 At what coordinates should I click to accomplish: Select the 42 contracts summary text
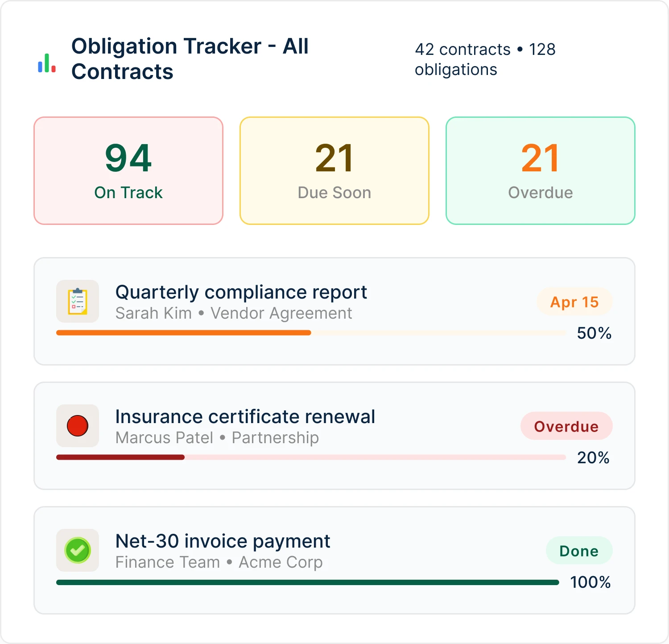click(x=463, y=50)
